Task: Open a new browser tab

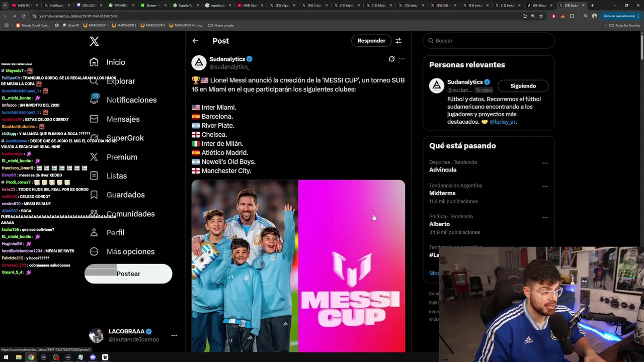Action: (592, 5)
